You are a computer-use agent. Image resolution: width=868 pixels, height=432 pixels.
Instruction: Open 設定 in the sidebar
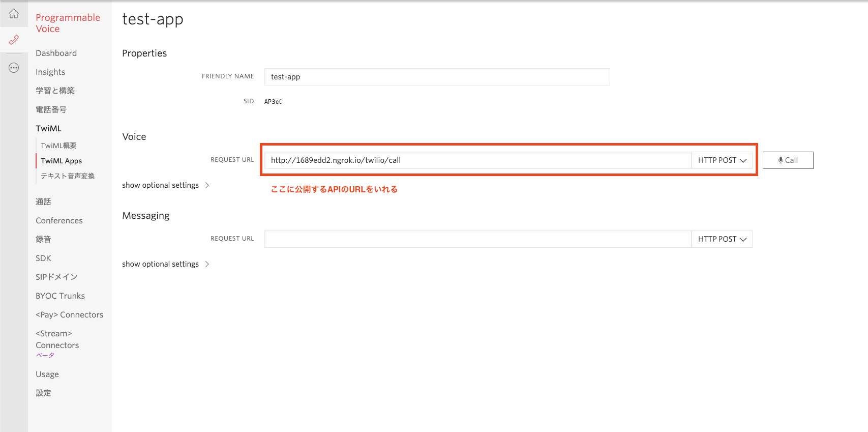point(43,393)
